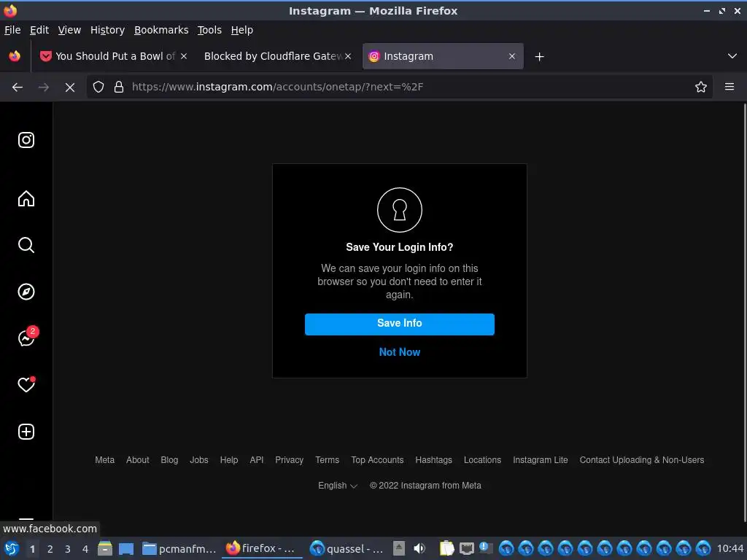Open the Explore compass icon

click(26, 292)
